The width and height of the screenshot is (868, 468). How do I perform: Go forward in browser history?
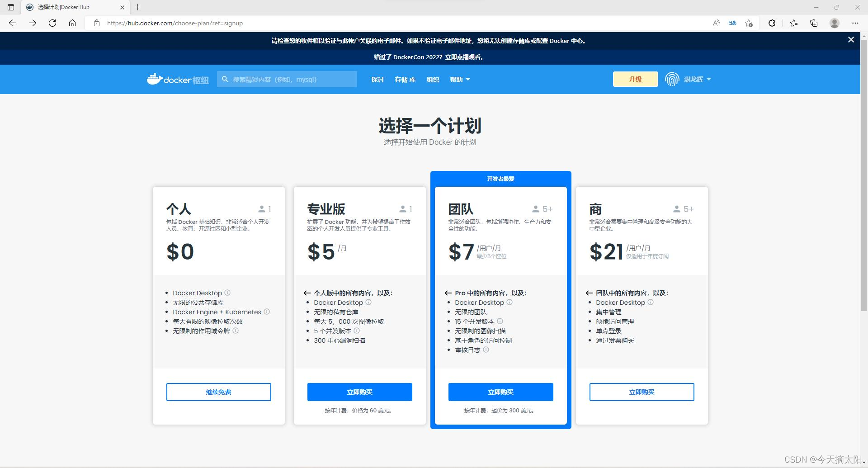[33, 23]
